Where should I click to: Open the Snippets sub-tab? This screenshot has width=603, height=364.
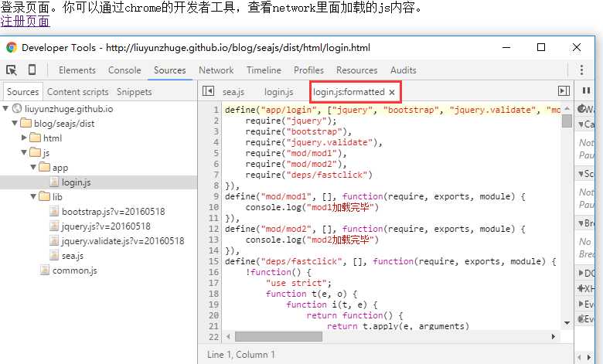[135, 92]
